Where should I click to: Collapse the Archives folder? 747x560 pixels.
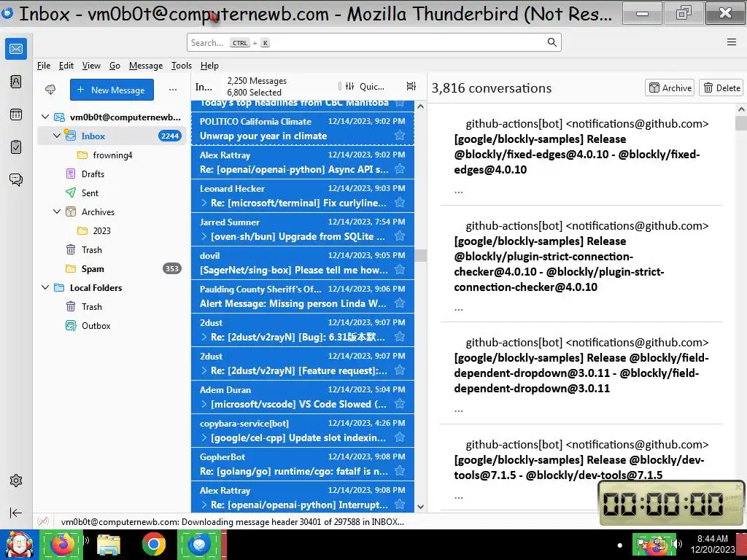pyautogui.click(x=57, y=211)
